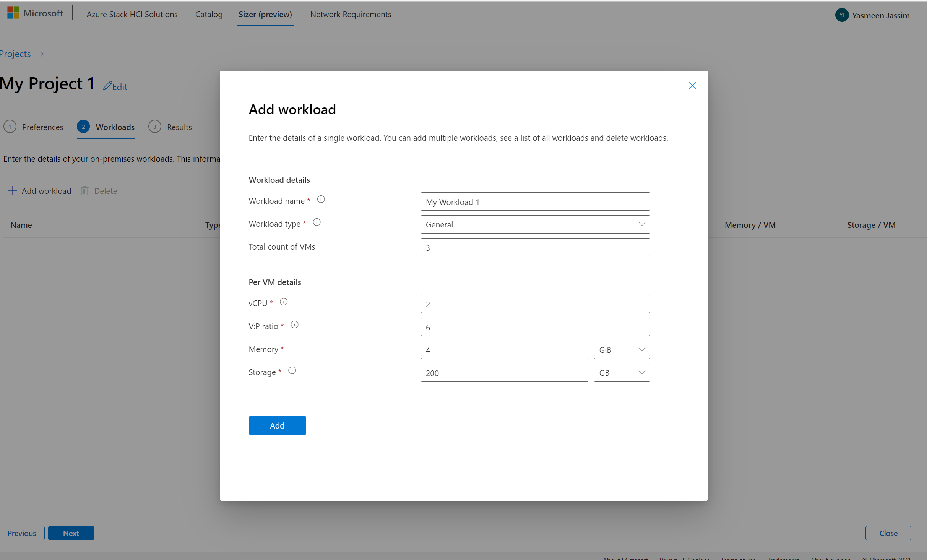Viewport: 927px width, 560px height.
Task: Click info icon next to Workload name
Action: pyautogui.click(x=321, y=200)
